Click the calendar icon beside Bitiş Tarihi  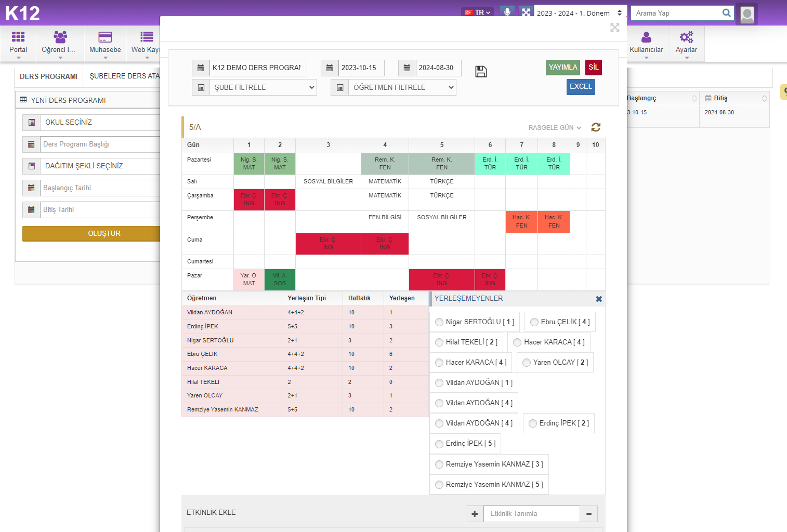pos(31,210)
